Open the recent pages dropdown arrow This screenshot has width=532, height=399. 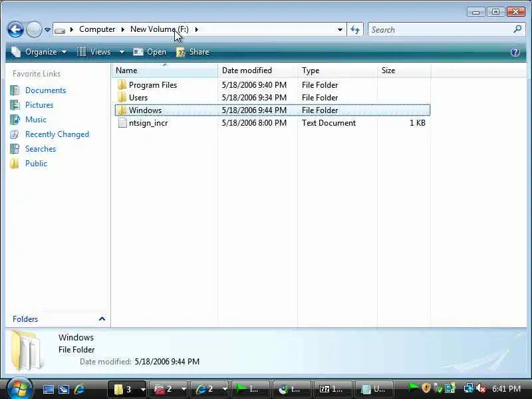click(47, 30)
